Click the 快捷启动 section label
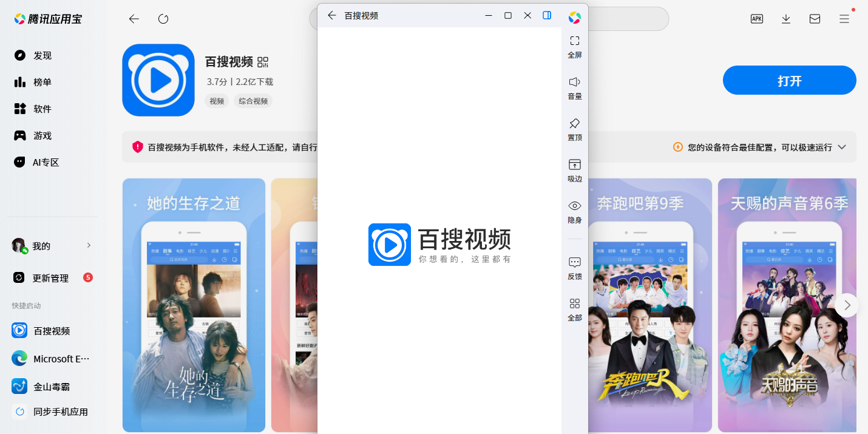Viewport: 868px width, 434px height. [26, 305]
